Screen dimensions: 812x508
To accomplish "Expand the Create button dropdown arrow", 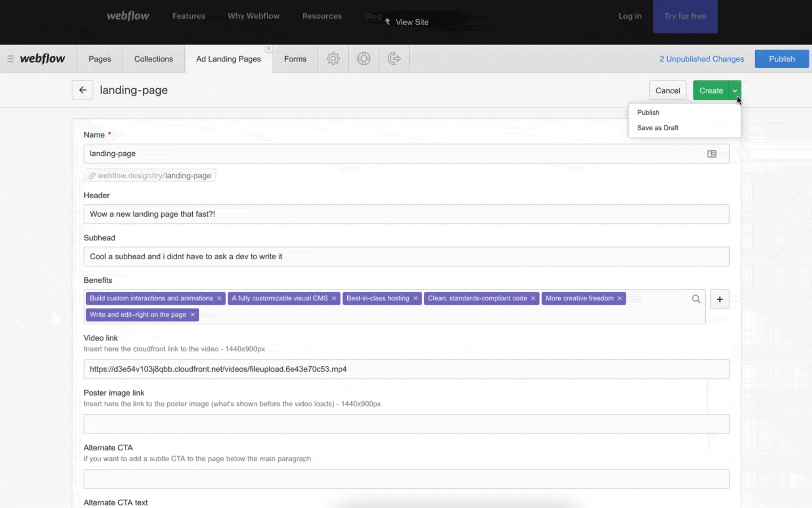I will click(x=735, y=91).
